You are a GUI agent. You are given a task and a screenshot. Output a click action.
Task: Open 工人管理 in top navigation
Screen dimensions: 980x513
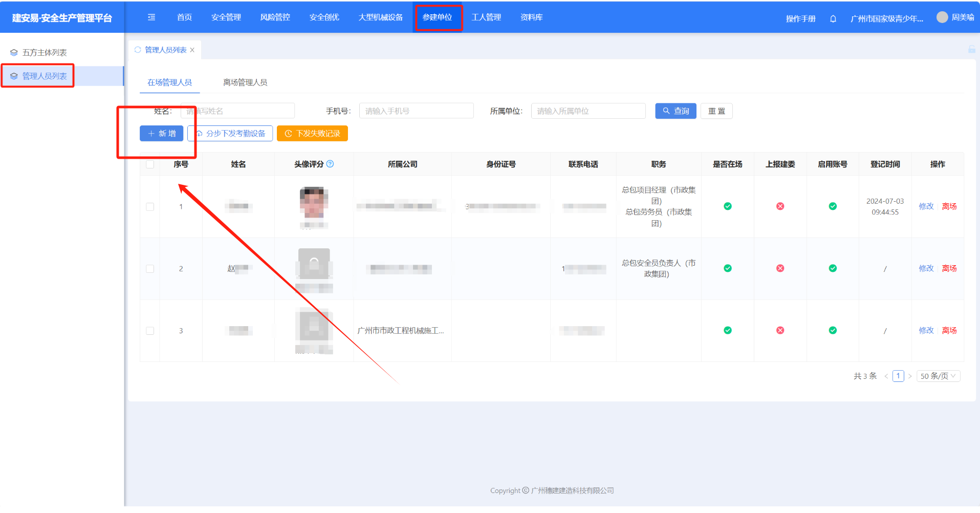(486, 17)
